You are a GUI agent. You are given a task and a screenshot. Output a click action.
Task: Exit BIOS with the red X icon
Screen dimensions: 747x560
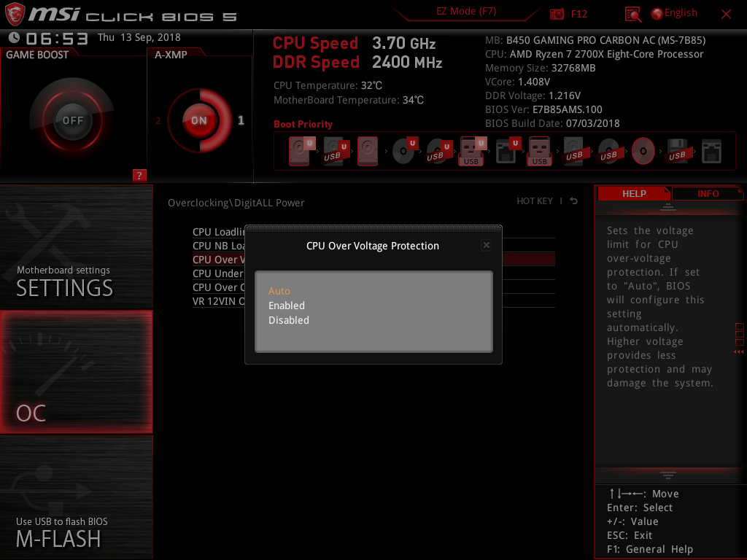pos(726,14)
